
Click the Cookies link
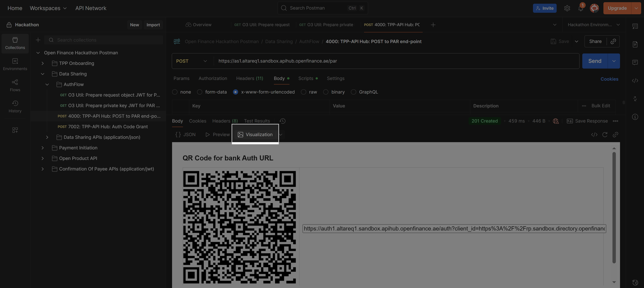point(609,79)
